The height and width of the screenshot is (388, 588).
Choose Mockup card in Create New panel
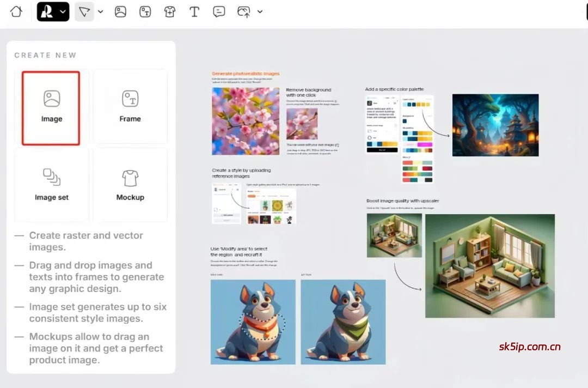(x=130, y=185)
